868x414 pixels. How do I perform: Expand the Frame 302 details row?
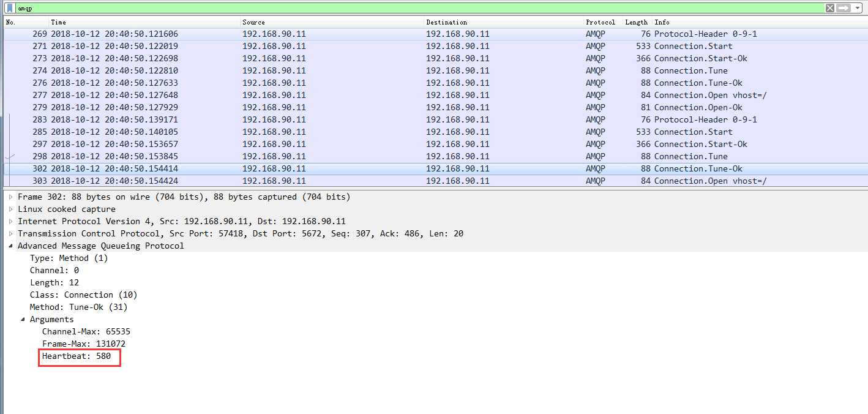pos(10,197)
